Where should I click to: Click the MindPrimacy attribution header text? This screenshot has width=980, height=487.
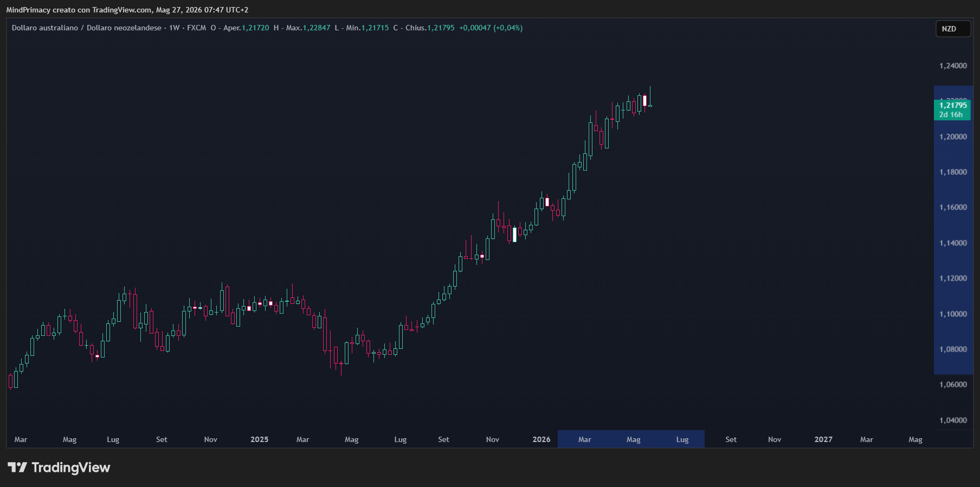127,10
